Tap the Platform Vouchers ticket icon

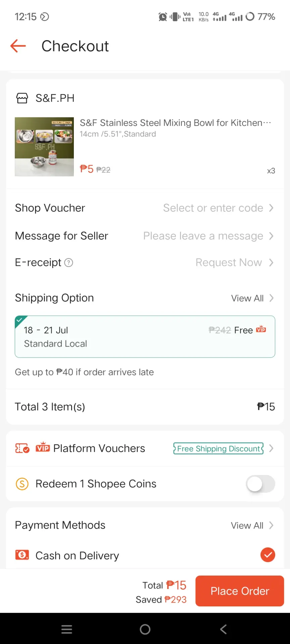tap(22, 448)
